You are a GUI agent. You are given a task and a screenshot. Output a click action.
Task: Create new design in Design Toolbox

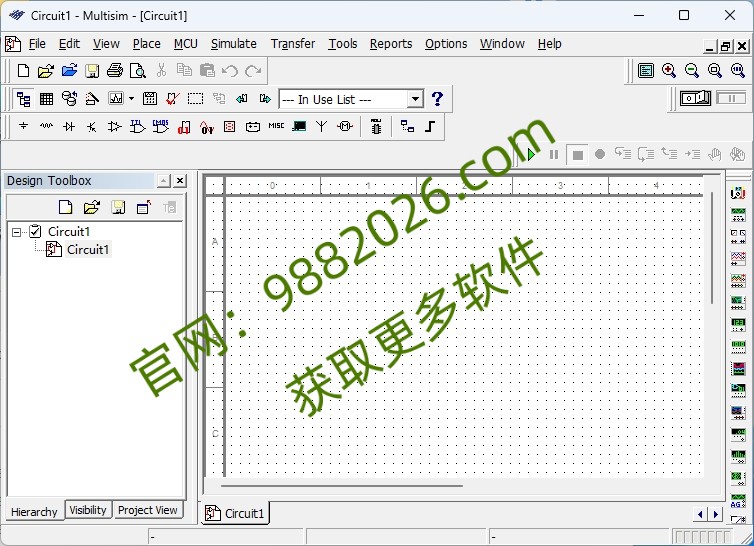coord(65,207)
